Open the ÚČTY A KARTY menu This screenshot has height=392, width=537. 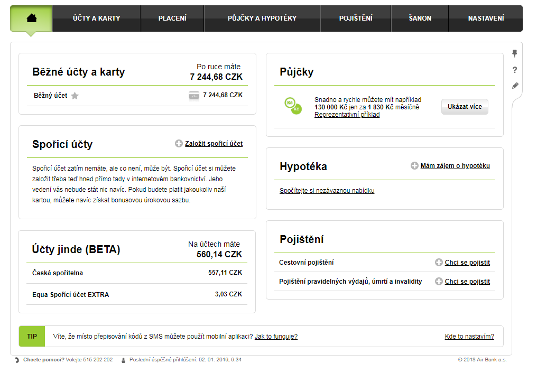click(96, 18)
